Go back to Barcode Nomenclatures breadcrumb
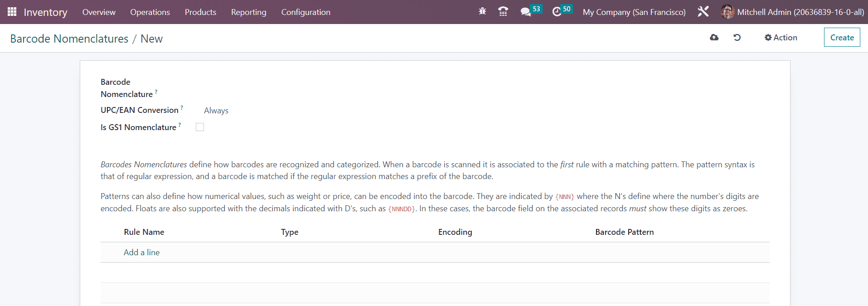The image size is (868, 306). [69, 39]
